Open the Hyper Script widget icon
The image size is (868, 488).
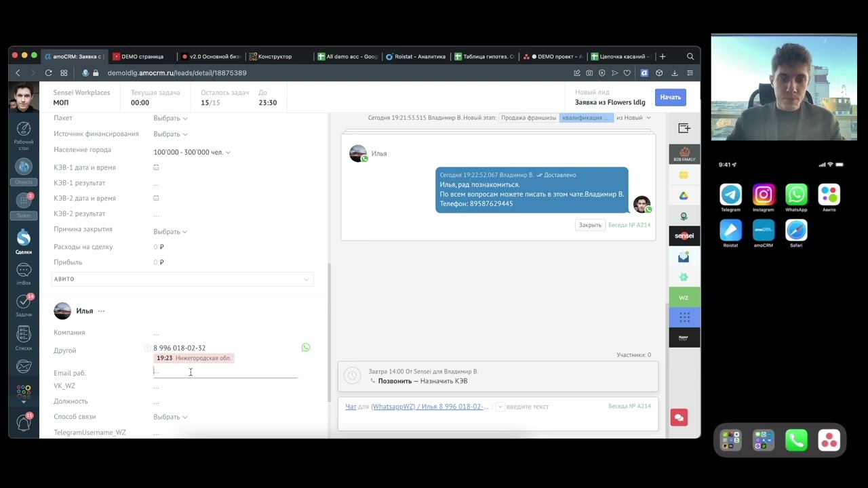684,338
